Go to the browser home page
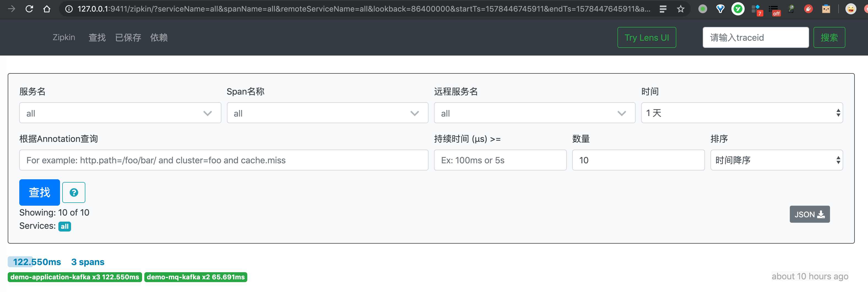 pyautogui.click(x=47, y=9)
